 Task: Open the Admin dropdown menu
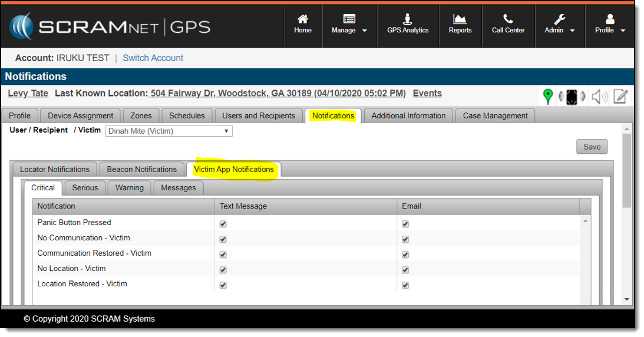[560, 25]
